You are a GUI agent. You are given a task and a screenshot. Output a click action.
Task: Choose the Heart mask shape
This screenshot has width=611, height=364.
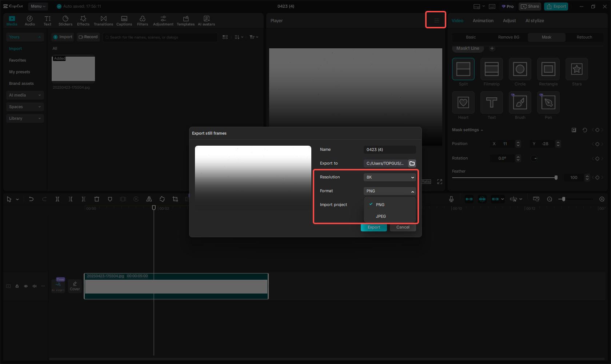[x=463, y=102]
